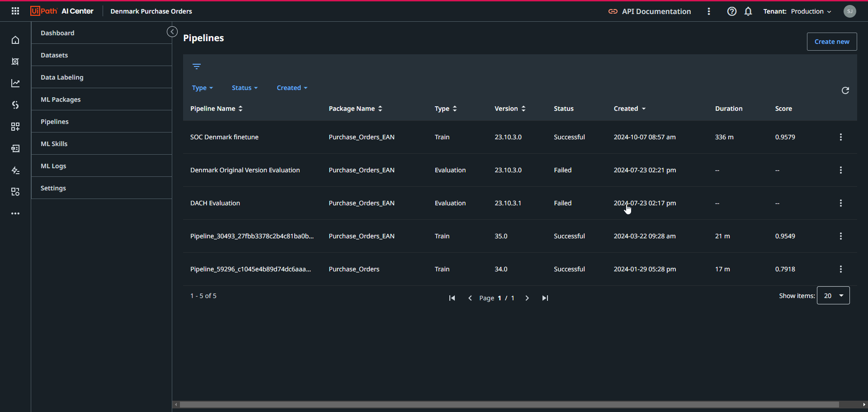Refresh the pipelines table

(x=846, y=90)
